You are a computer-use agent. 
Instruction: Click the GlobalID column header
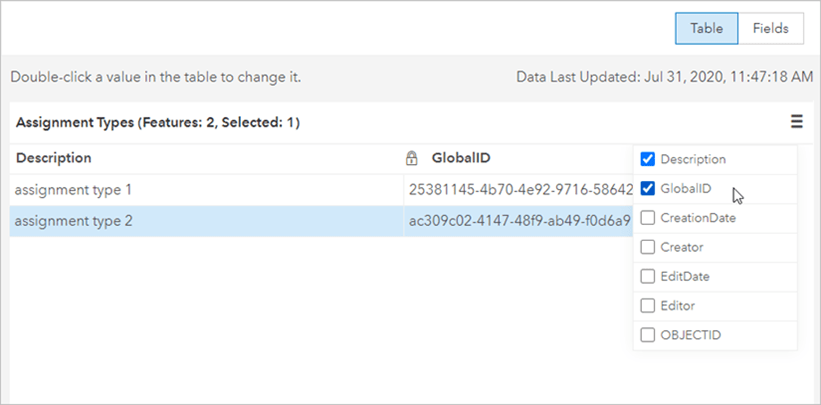pos(460,158)
